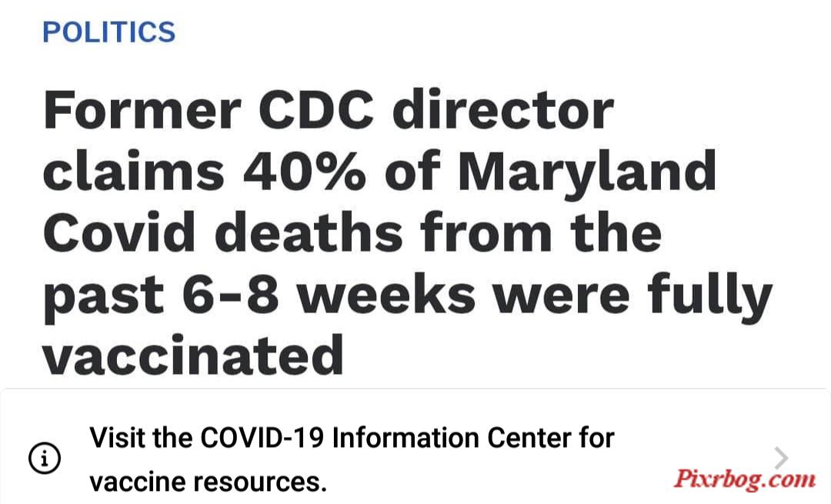Image resolution: width=831 pixels, height=504 pixels.
Task: Click 'COVID-19' in the banner notice
Action: pyautogui.click(x=262, y=438)
